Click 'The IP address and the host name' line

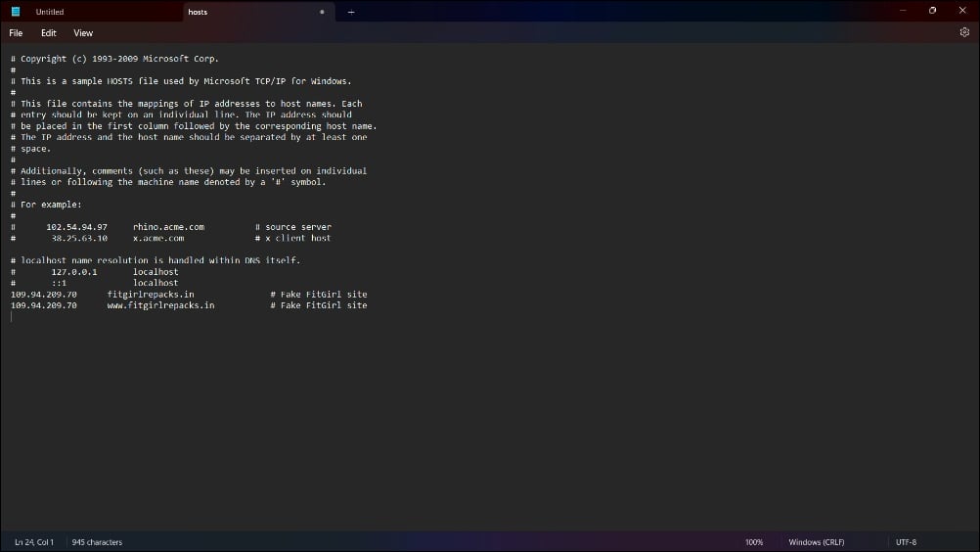[188, 138]
